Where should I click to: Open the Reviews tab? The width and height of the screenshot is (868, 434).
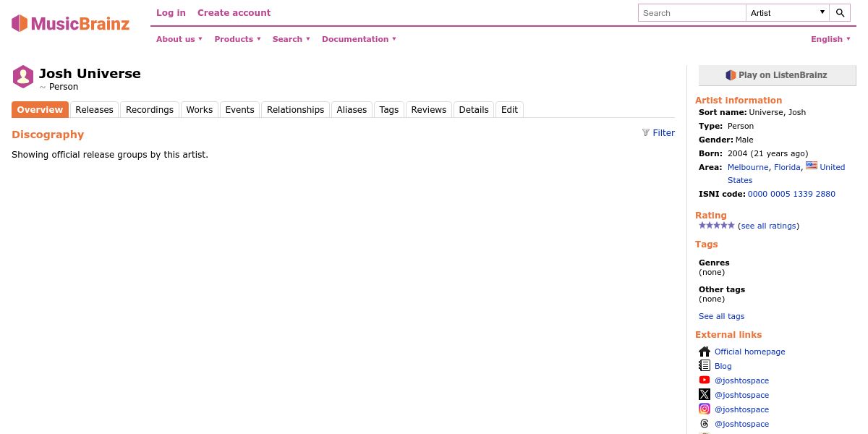[x=429, y=110]
